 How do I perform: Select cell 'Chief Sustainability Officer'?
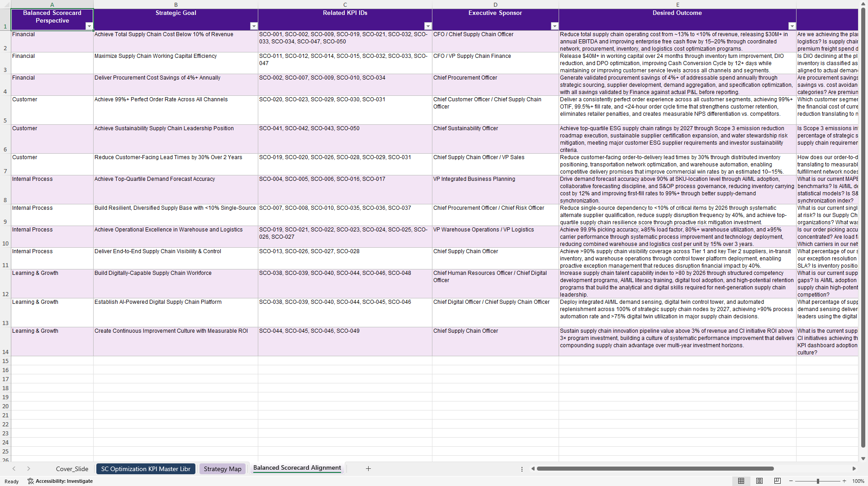click(495, 139)
